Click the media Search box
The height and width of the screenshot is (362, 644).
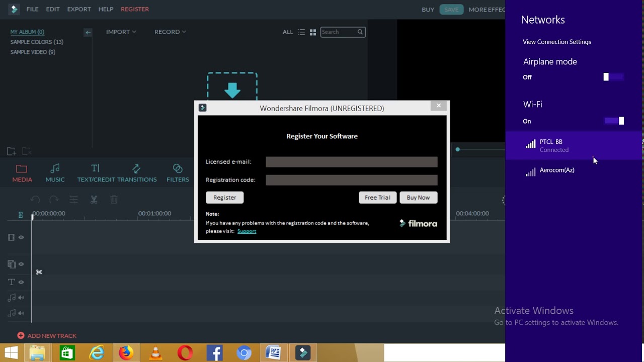point(343,32)
